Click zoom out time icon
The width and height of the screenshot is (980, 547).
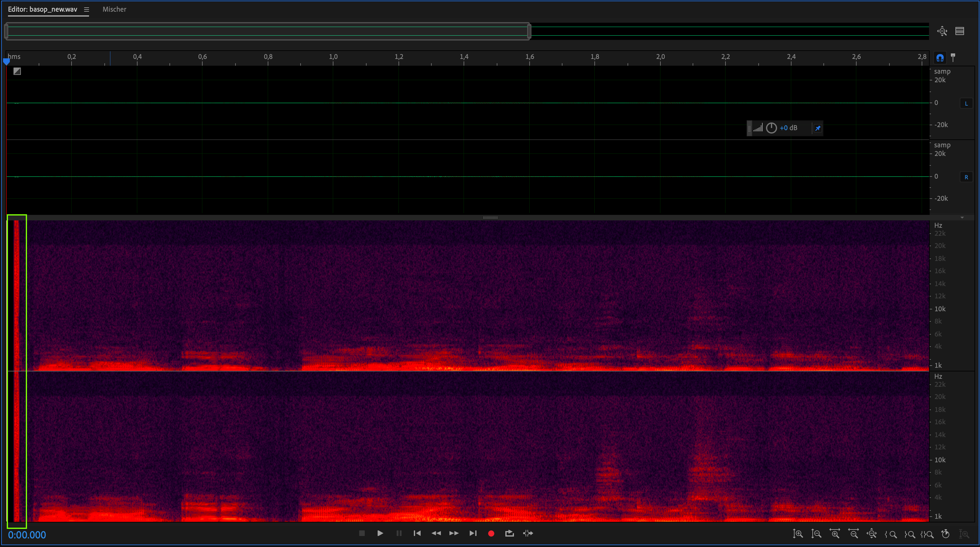[x=853, y=534]
